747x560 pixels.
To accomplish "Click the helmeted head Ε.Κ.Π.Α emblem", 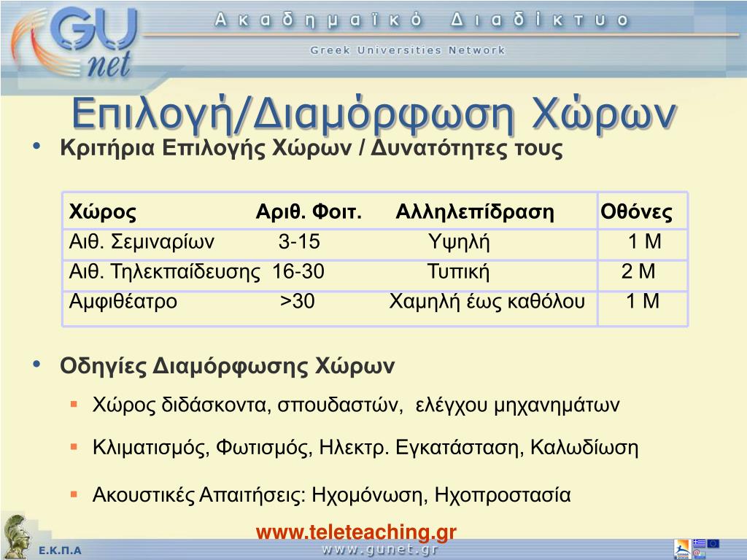I will (x=16, y=537).
